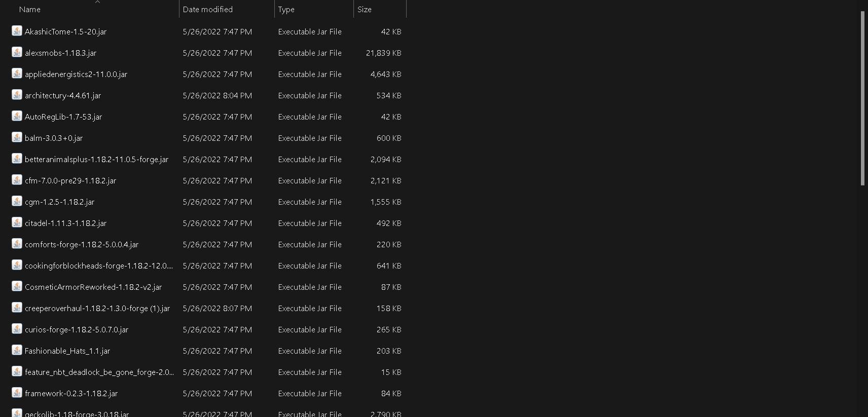Screen dimensions: 868x417
Task: Click the vertical scrollbar thumb
Action: tap(862, 98)
